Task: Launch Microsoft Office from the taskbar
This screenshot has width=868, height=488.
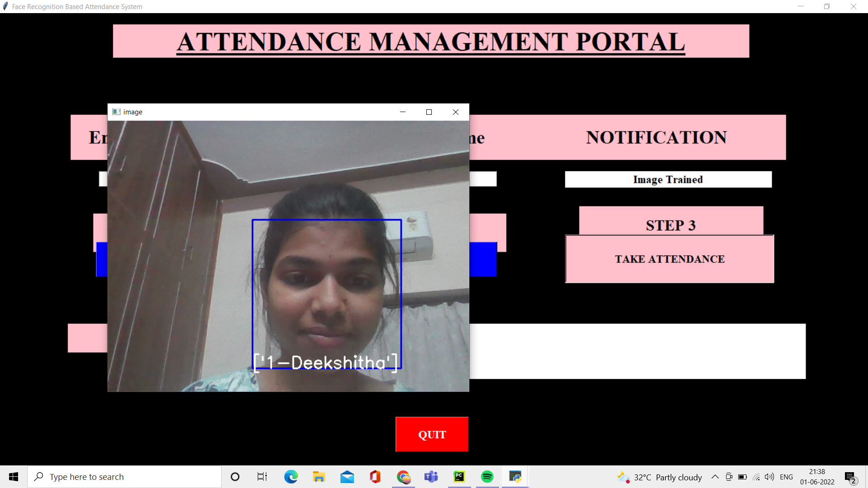Action: (375, 477)
